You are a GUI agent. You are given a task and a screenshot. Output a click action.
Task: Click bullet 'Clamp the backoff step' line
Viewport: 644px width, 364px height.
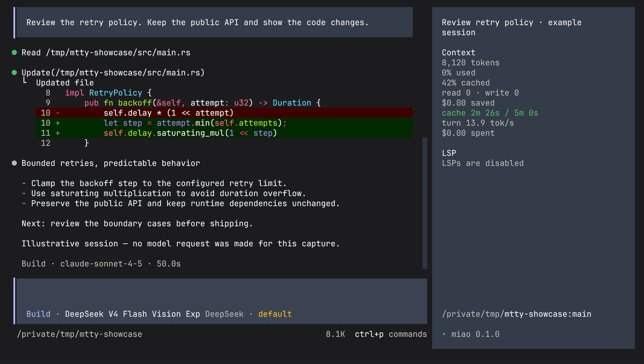tap(154, 183)
